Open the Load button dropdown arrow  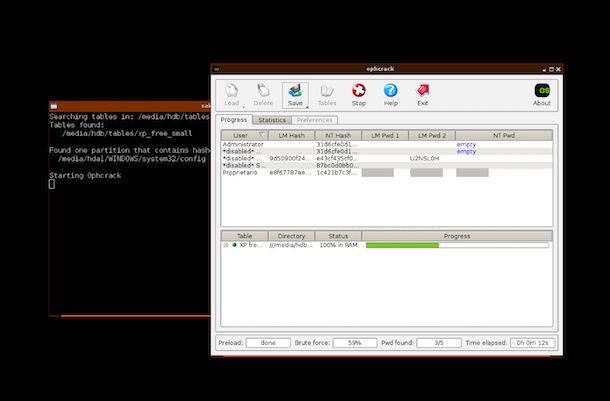tap(244, 107)
